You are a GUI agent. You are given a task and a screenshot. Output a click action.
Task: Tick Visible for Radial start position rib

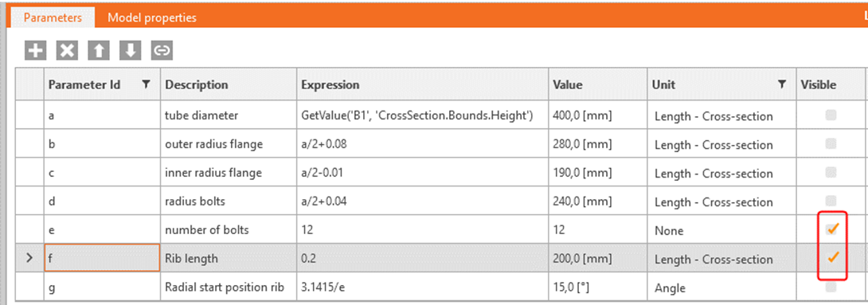831,287
